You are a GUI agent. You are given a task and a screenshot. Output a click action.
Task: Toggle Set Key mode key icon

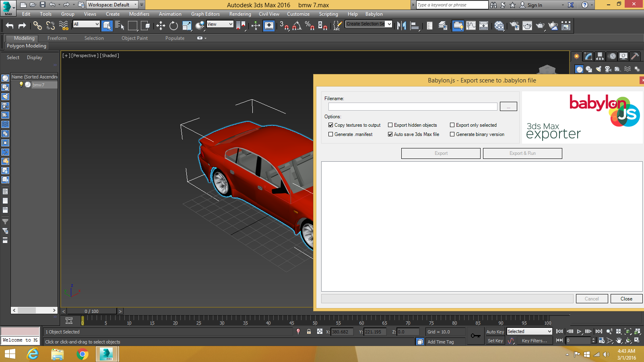point(475,336)
